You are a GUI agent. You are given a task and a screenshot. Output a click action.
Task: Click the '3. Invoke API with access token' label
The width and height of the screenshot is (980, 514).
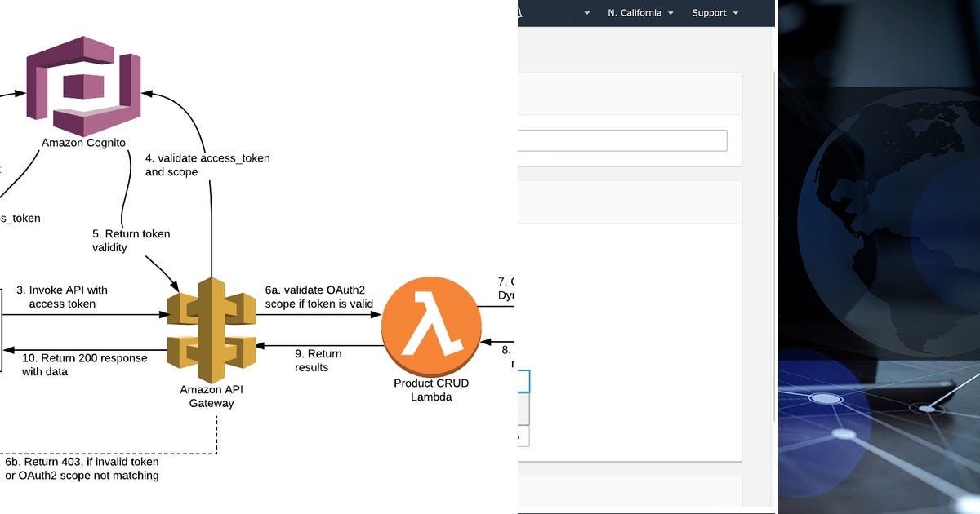[62, 297]
